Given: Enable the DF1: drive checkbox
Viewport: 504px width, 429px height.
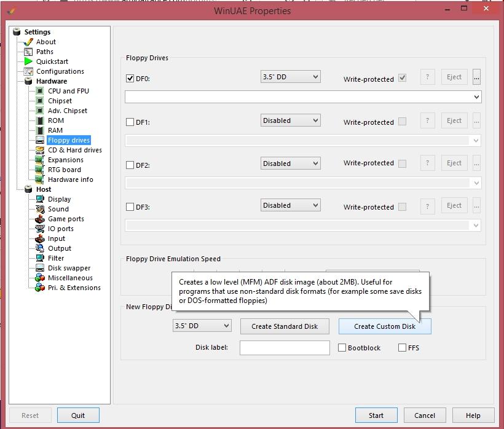Looking at the screenshot, I should [130, 122].
